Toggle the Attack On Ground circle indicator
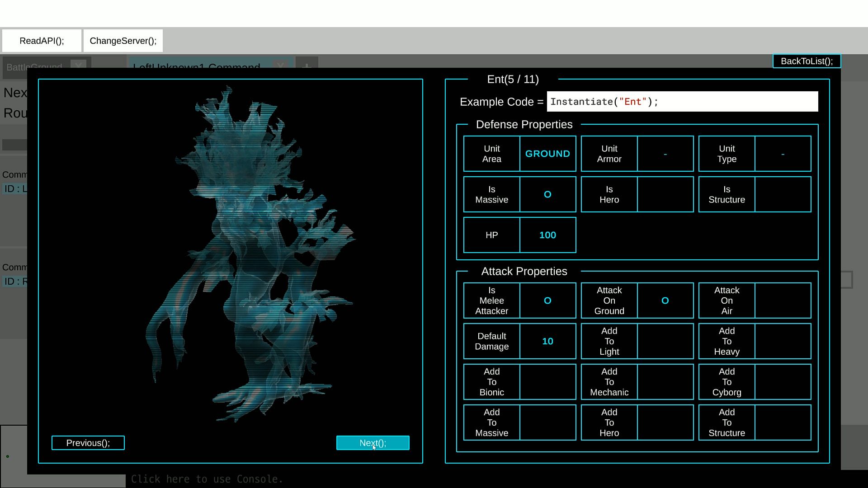The image size is (868, 488). point(665,300)
